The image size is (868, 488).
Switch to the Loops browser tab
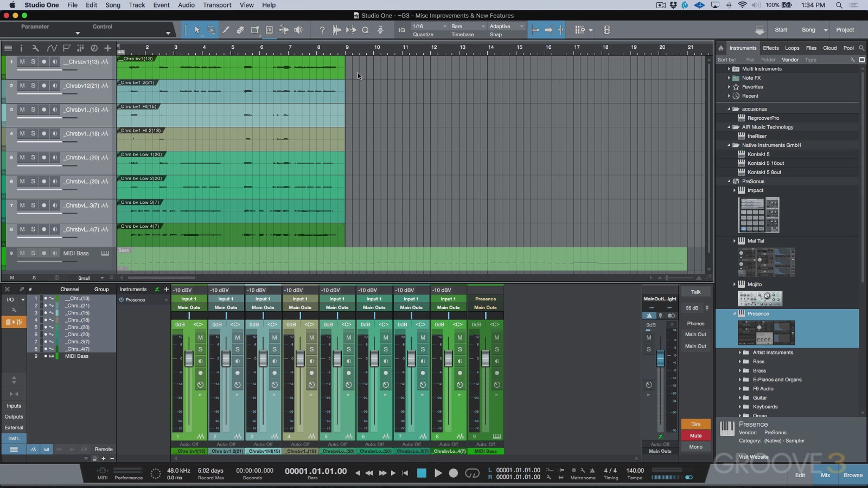(792, 48)
